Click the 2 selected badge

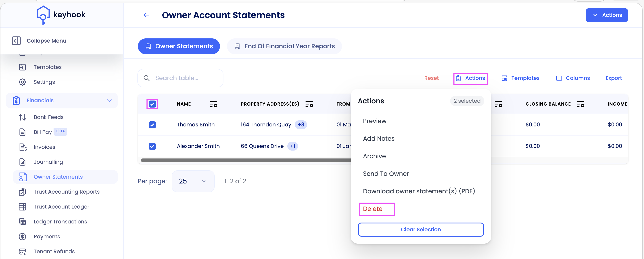[467, 101]
